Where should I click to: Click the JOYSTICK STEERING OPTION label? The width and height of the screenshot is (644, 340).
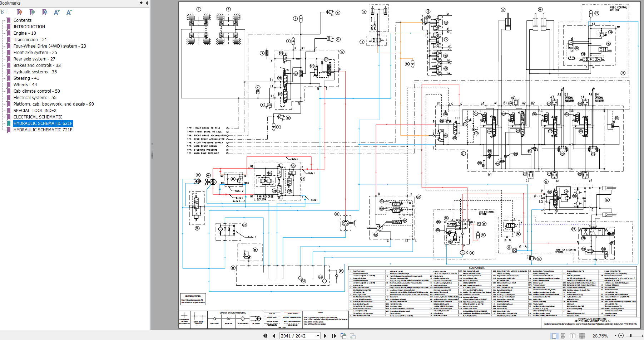[566, 251]
